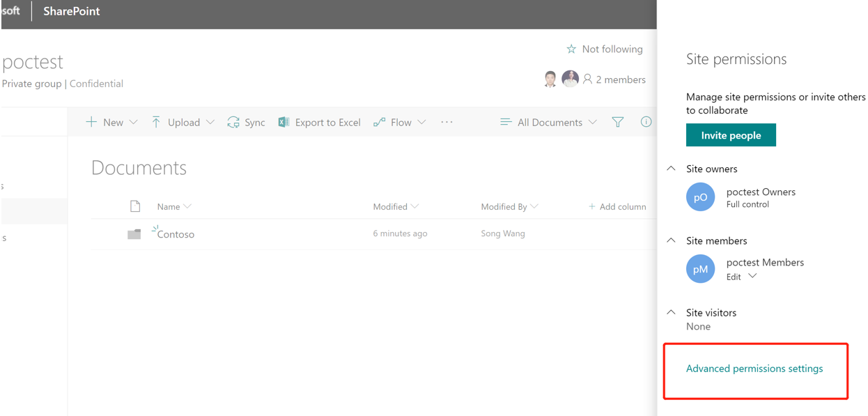Screen dimensions: 868x416
Task: Click the Confidential label text
Action: point(96,84)
